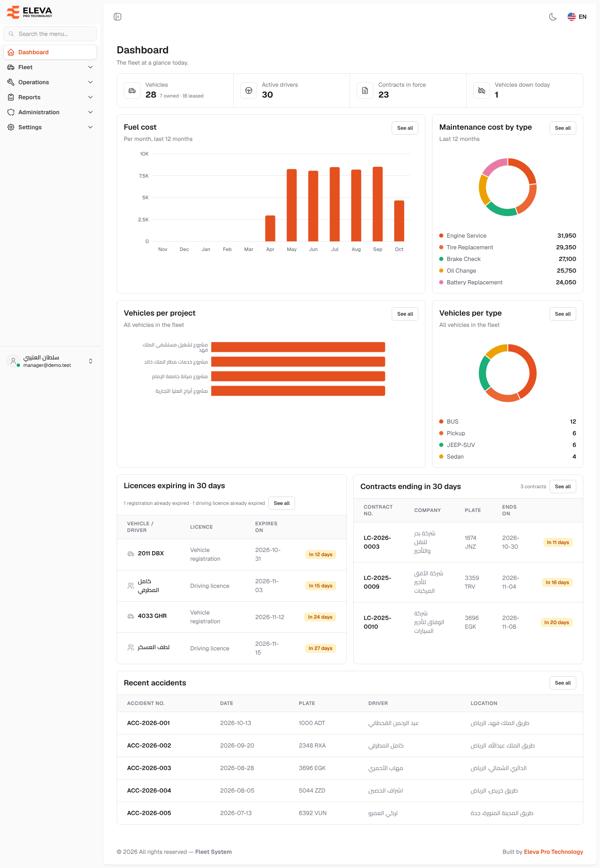600x868 pixels.
Task: See all in Recent accidents
Action: point(563,683)
